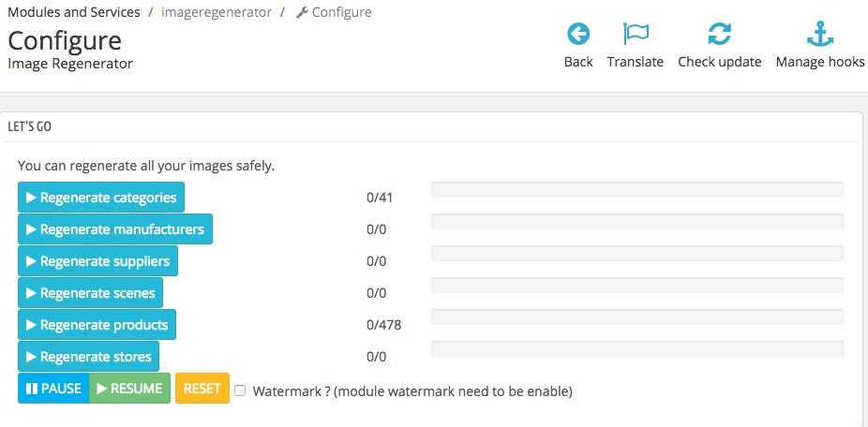Click the Back arrow icon
Image resolution: width=868 pixels, height=427 pixels.
point(578,35)
